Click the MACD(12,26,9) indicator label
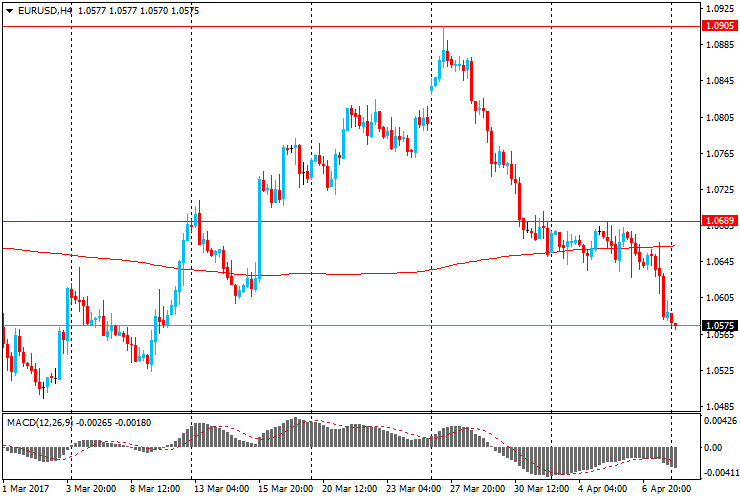 [x=40, y=423]
